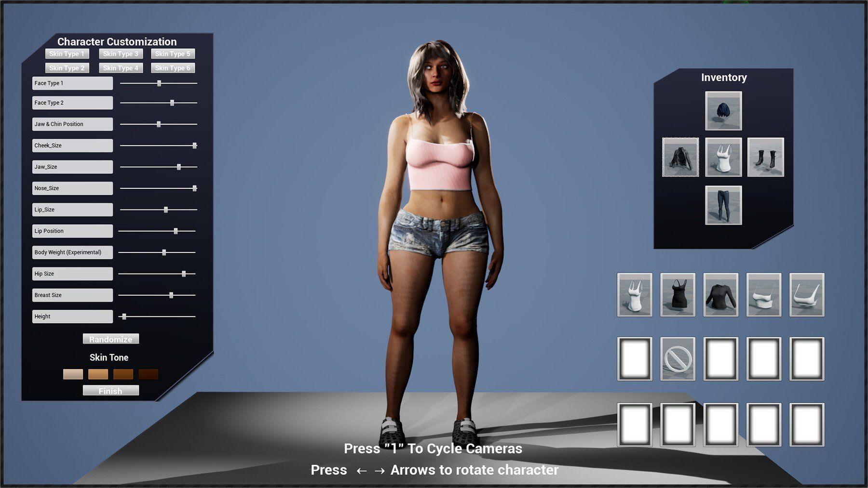Click the Hip Size slider handle
Viewport: 868px width, 488px height.
click(184, 274)
